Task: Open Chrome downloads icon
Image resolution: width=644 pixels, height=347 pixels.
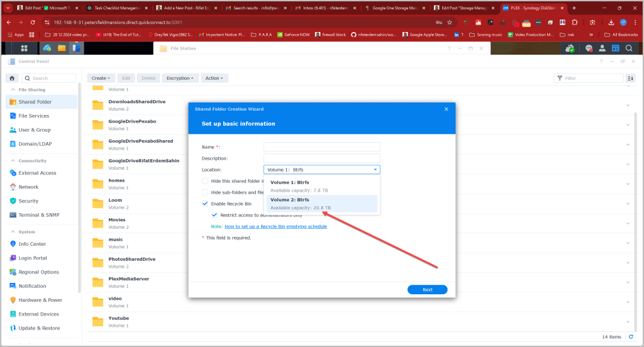Action: coord(611,22)
